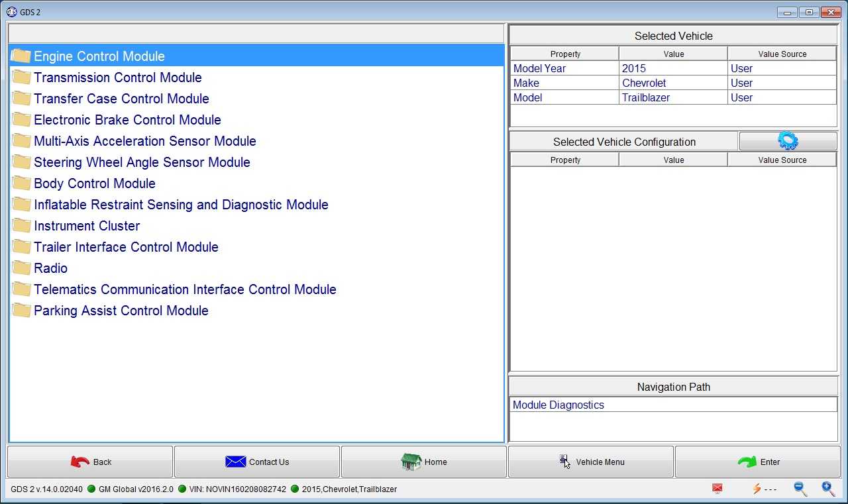Click Value Source header in Selected Vehicle Configuration table

(x=782, y=160)
